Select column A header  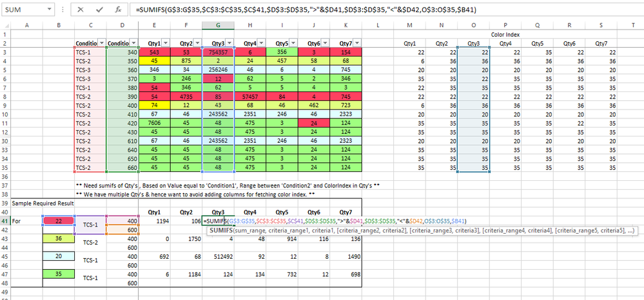pos(26,26)
